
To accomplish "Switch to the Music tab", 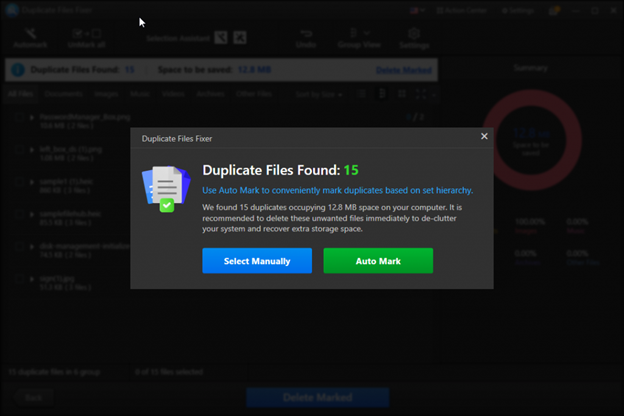I will click(140, 94).
